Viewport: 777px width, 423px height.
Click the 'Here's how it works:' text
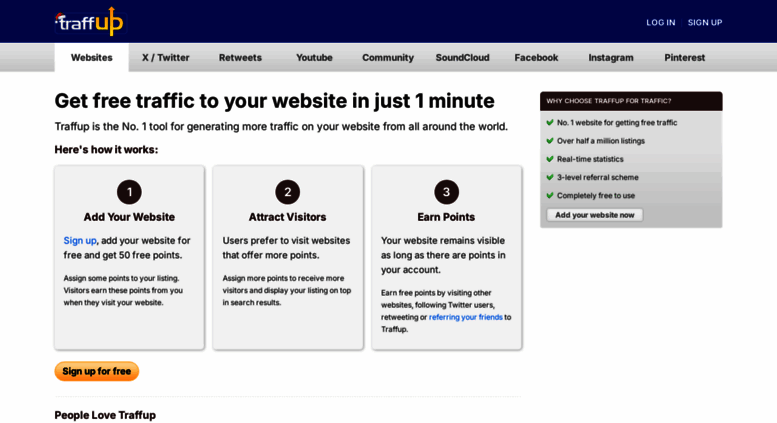pyautogui.click(x=106, y=150)
